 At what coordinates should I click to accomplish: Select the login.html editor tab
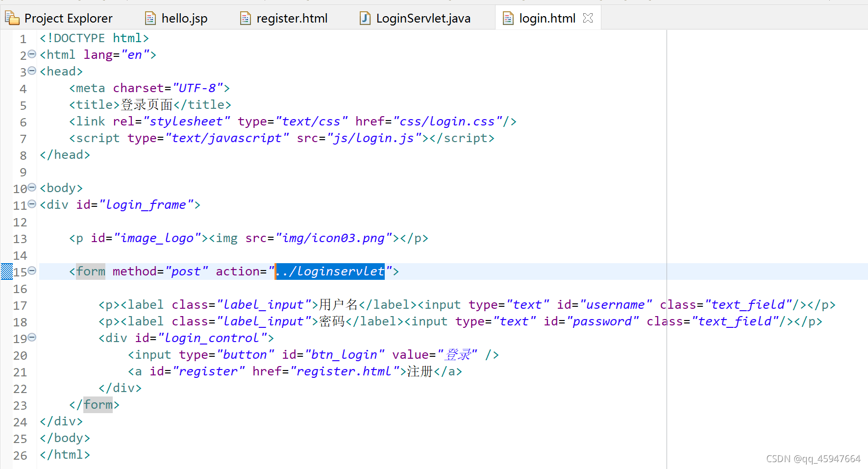coord(547,18)
